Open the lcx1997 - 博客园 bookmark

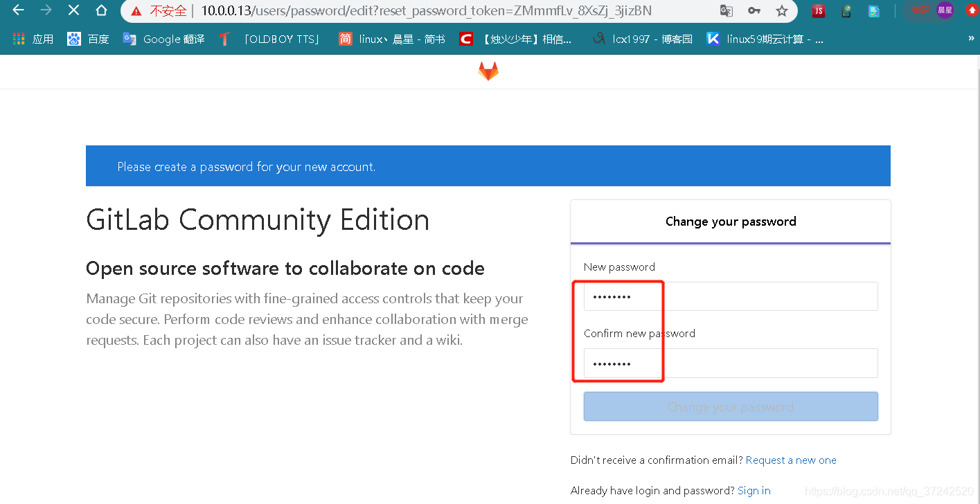pos(643,39)
